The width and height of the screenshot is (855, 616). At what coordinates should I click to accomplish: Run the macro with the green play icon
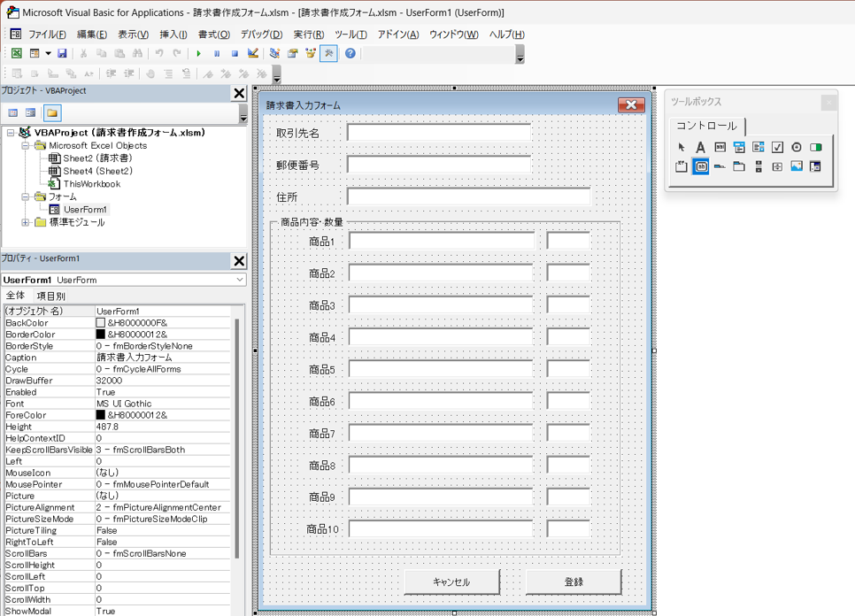coord(199,53)
